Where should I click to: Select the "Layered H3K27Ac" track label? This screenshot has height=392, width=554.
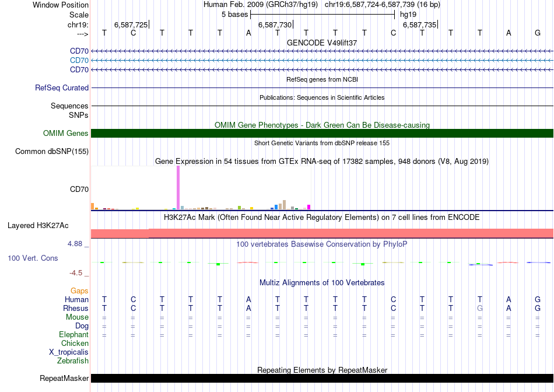click(38, 226)
